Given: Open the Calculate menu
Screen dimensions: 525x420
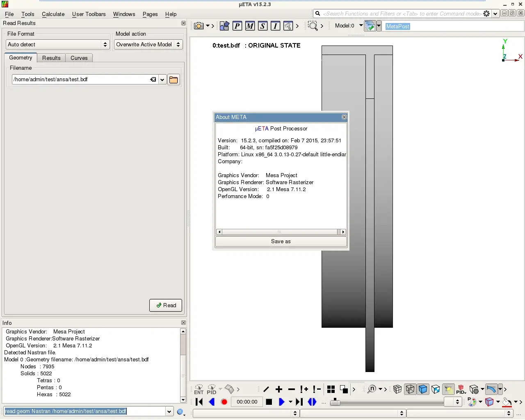Looking at the screenshot, I should click(x=53, y=14).
